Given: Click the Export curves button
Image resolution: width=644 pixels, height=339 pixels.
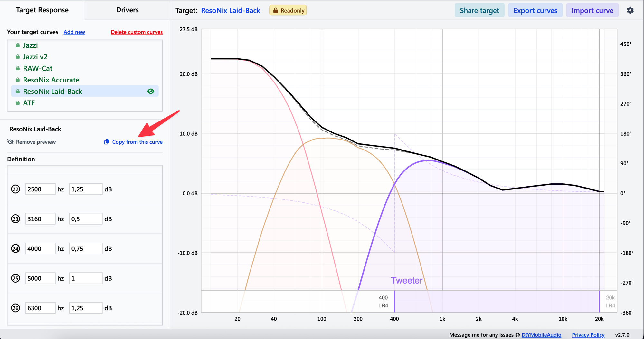Looking at the screenshot, I should [535, 11].
